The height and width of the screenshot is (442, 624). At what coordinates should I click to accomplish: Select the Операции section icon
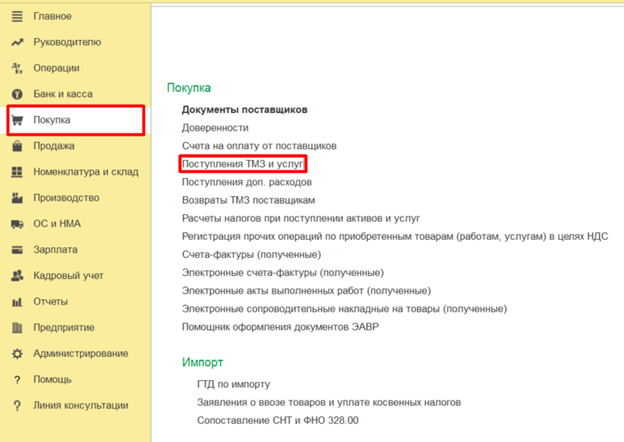[x=16, y=69]
